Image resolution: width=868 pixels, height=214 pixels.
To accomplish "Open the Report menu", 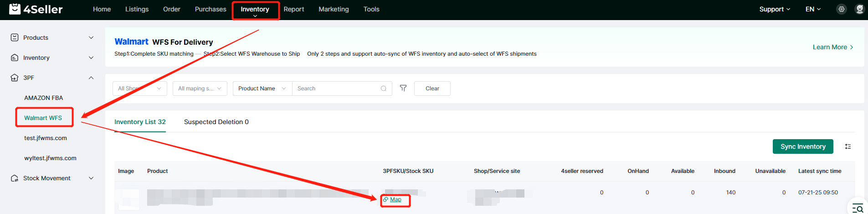I will point(293,9).
